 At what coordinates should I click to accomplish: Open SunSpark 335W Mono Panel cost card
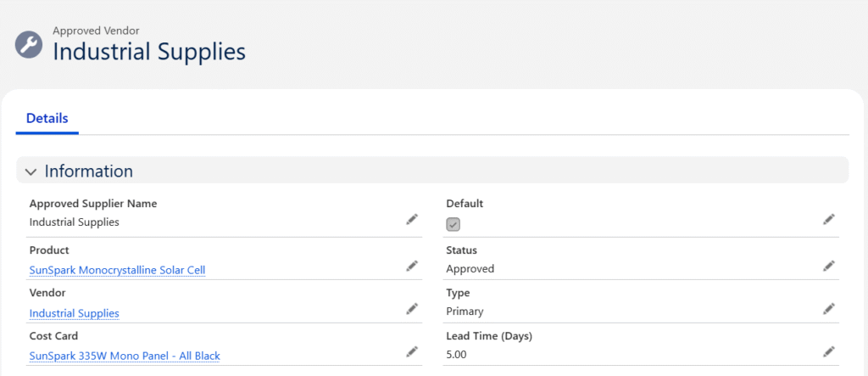tap(125, 356)
